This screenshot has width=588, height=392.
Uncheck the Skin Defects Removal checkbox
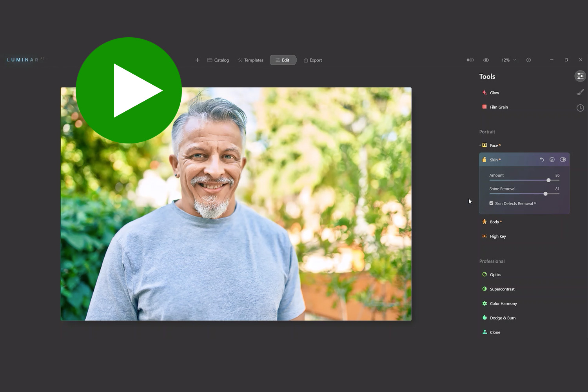point(491,203)
